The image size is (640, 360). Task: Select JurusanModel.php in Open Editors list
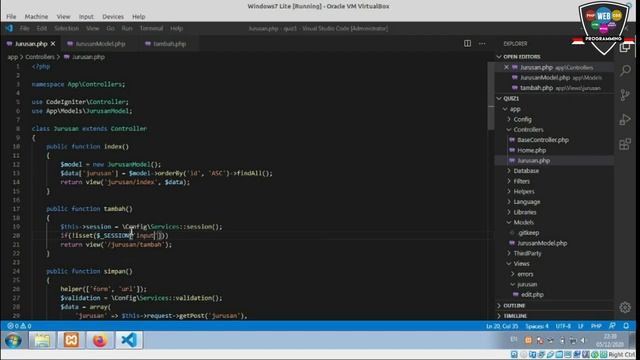coord(554,78)
